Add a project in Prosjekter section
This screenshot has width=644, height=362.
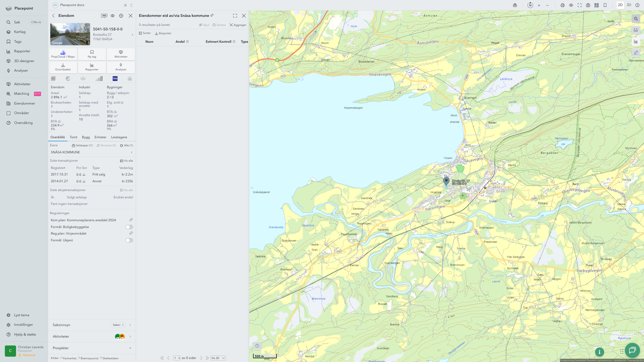pyautogui.click(x=130, y=348)
